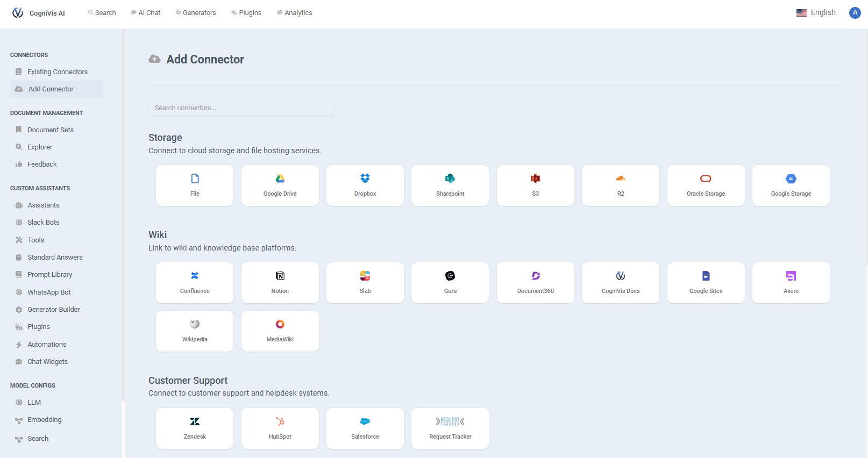This screenshot has height=458, width=868.
Task: Focus the Search connectors field
Action: (241, 108)
